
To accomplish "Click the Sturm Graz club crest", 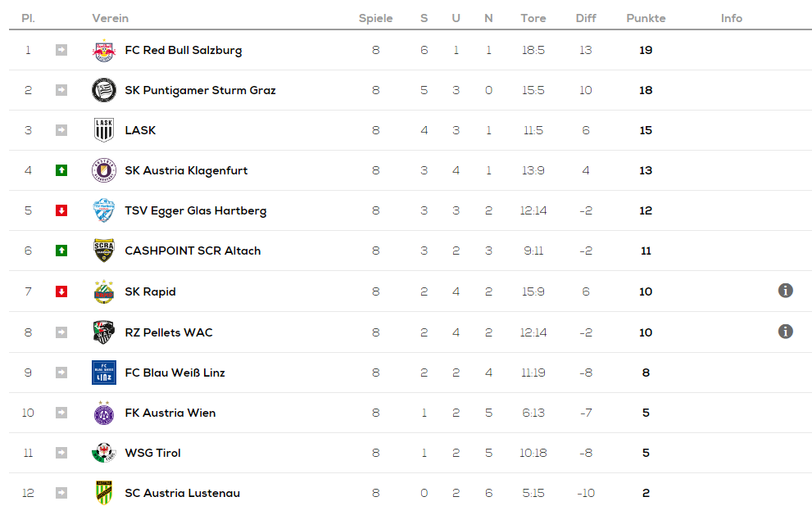I will point(104,90).
